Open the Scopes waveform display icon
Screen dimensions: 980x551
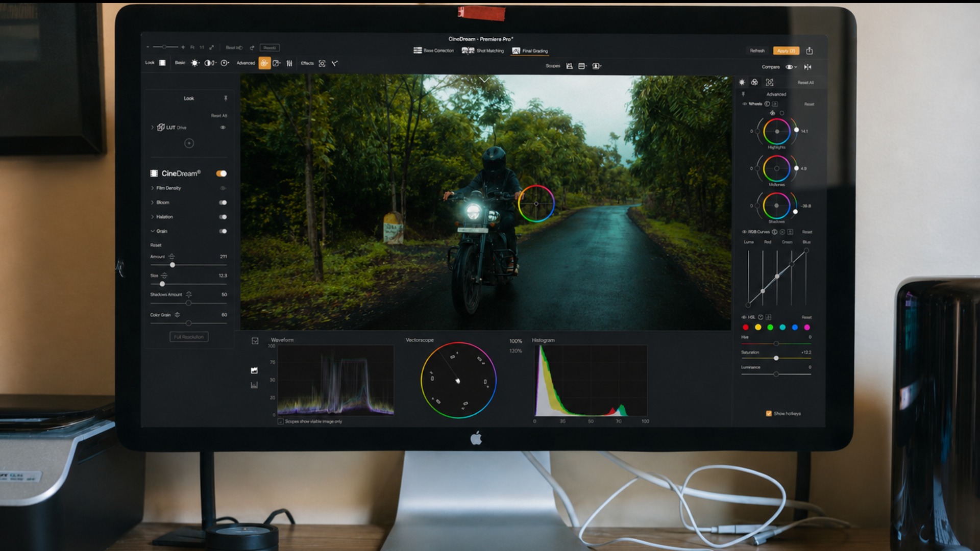pos(569,66)
